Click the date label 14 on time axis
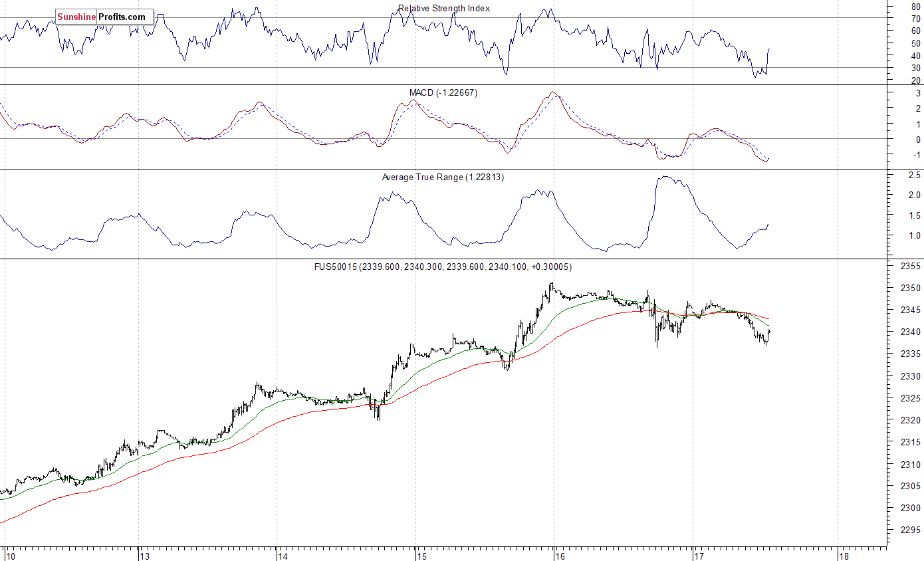The height and width of the screenshot is (561, 924). coord(284,555)
